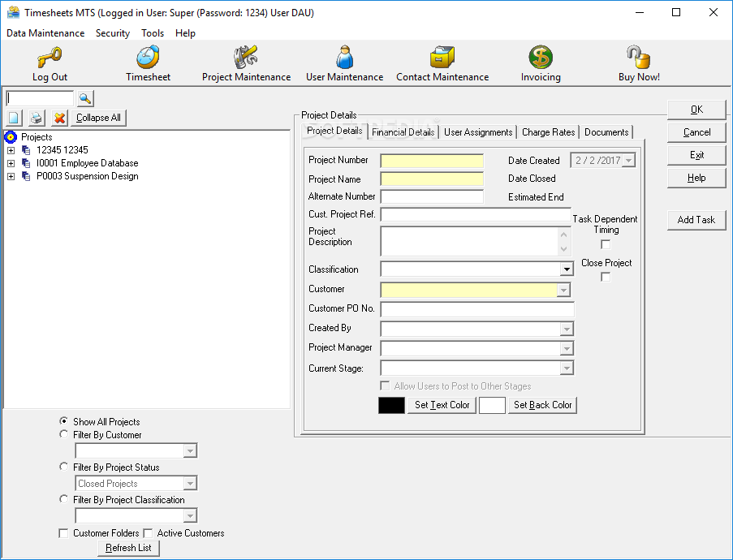The width and height of the screenshot is (733, 560).
Task: Switch to the Documents tab
Action: [606, 132]
